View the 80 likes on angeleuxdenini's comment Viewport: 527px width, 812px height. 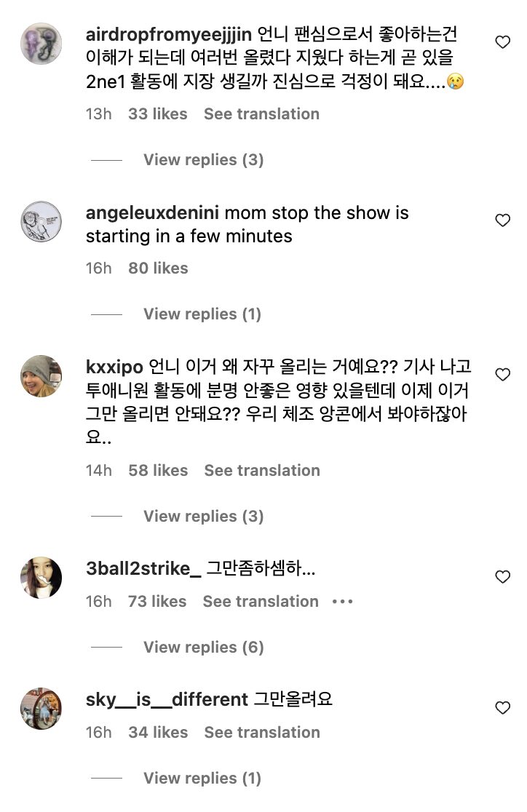click(158, 268)
